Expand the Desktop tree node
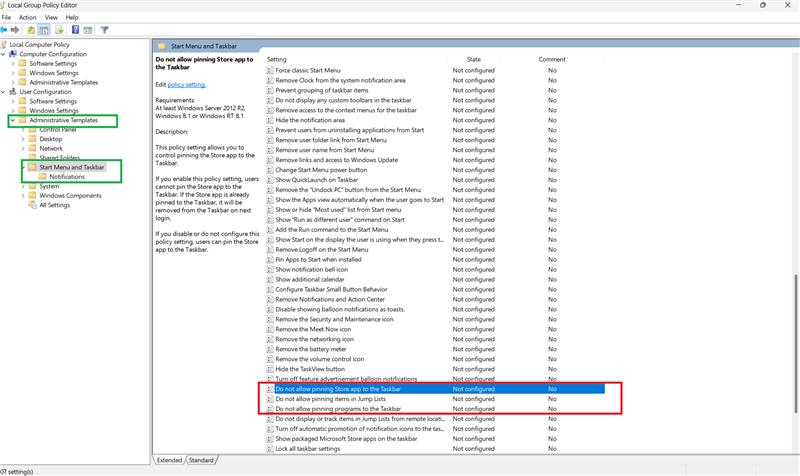Screen dimensions: 800x476 (23, 139)
